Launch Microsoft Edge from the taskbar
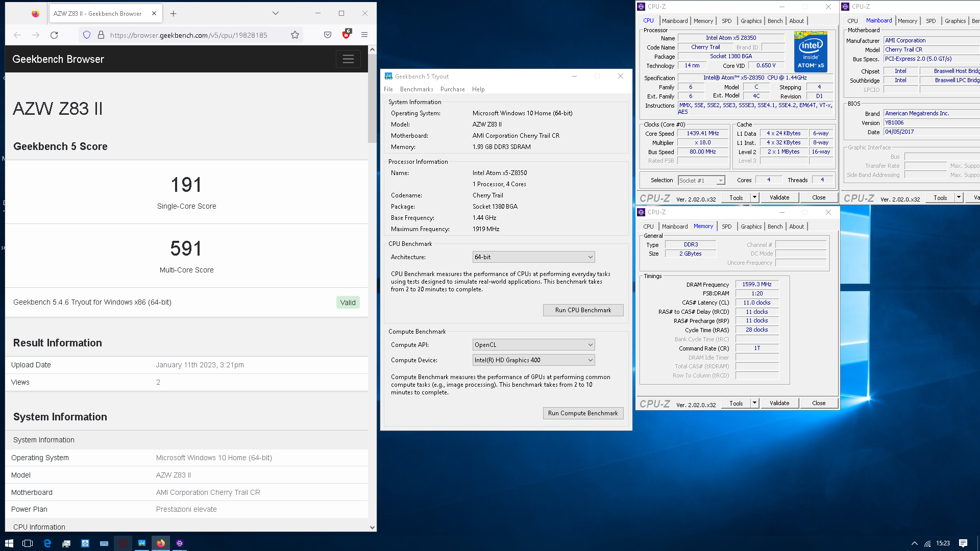980x551 pixels. pos(47,543)
